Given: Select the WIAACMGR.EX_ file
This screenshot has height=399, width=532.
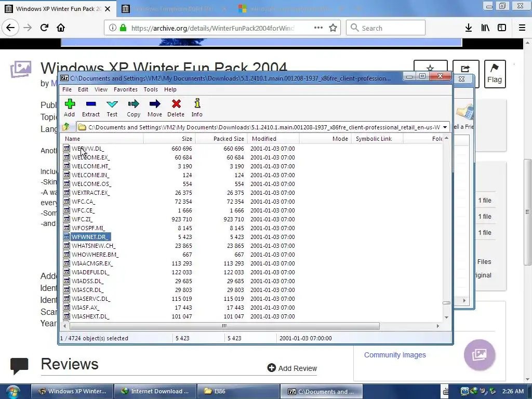Looking at the screenshot, I should [x=92, y=263].
